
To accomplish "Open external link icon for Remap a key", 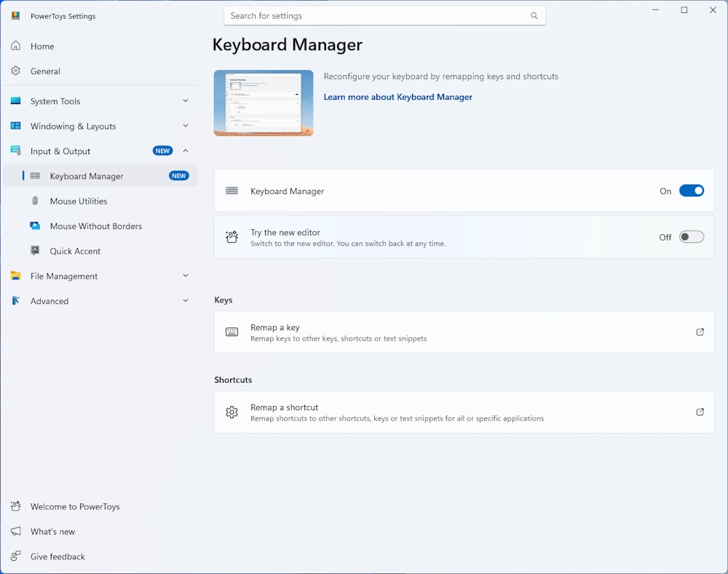I will point(700,332).
